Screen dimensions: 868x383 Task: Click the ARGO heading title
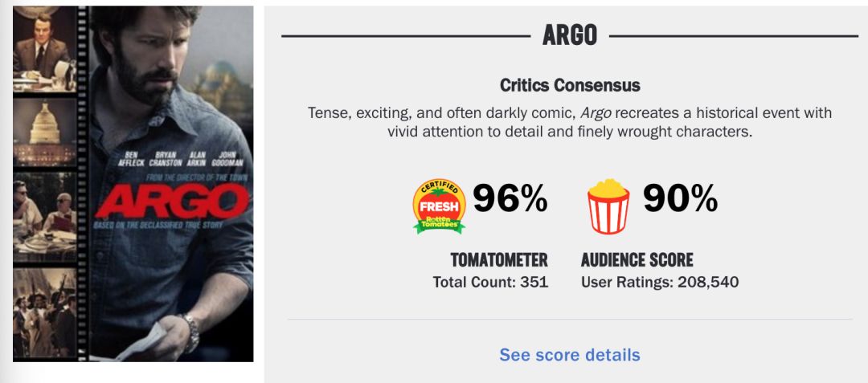click(570, 35)
